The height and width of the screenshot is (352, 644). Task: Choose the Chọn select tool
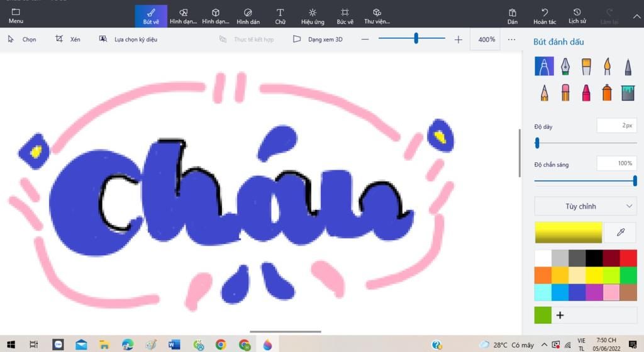22,40
